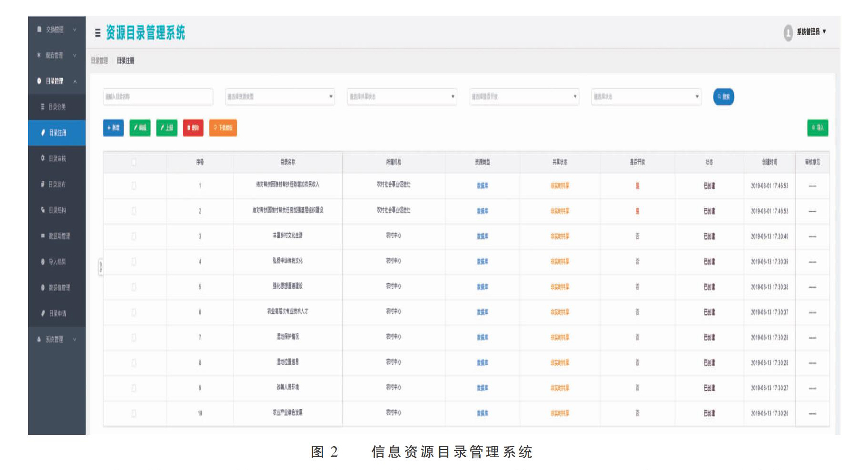Collapse the 目录管理 sidebar group

[57, 81]
